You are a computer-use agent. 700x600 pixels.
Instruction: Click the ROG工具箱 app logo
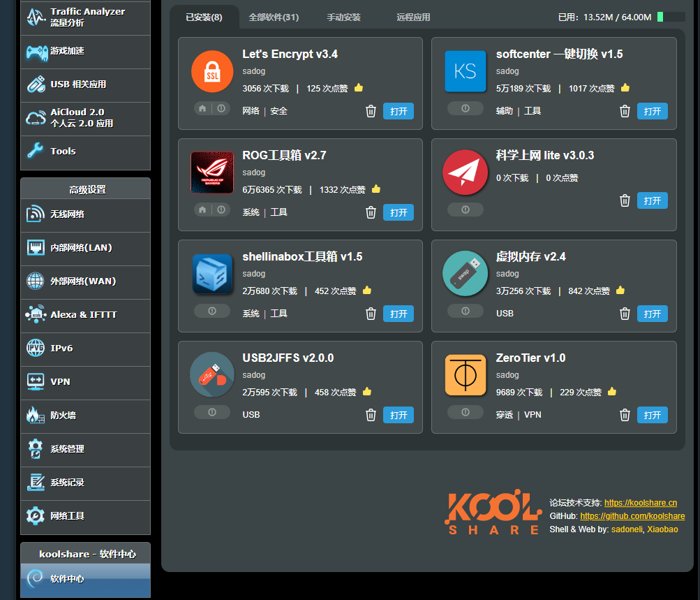click(212, 173)
